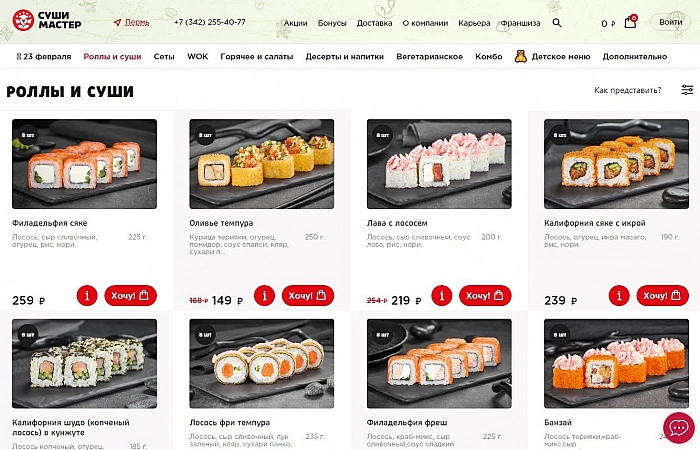Open the Банзай roll photo

(616, 363)
